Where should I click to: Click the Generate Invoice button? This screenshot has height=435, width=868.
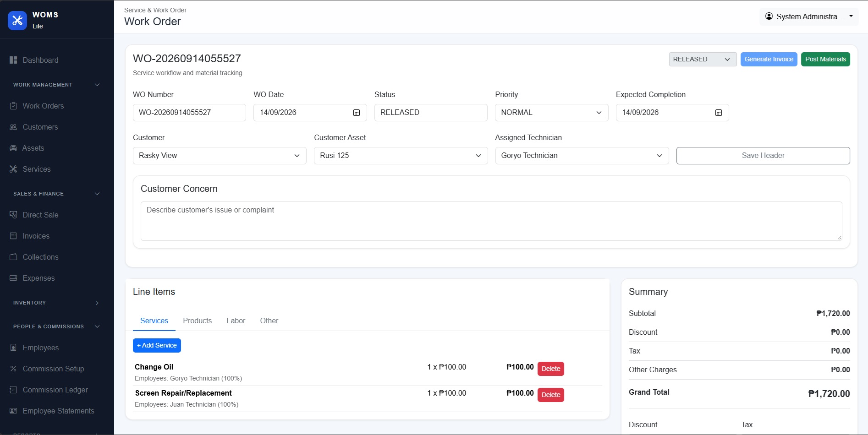tap(769, 59)
